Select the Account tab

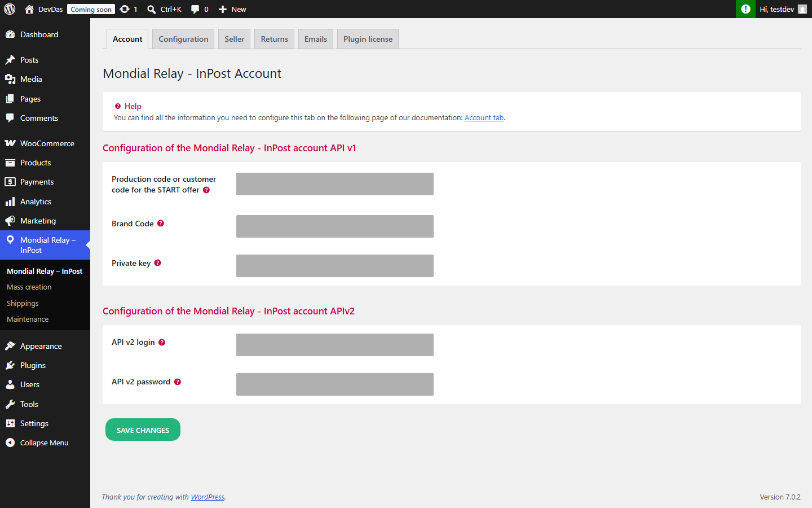coord(127,39)
